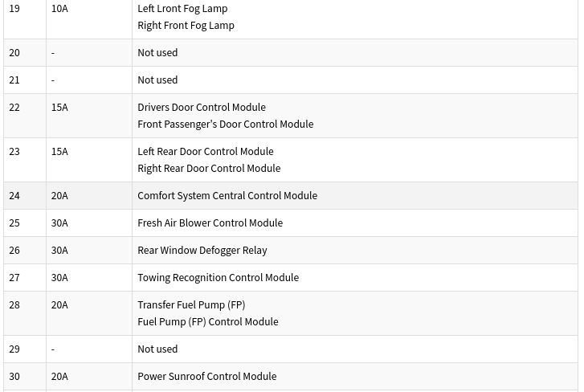Select Left Rear Door Control Module text

(206, 152)
